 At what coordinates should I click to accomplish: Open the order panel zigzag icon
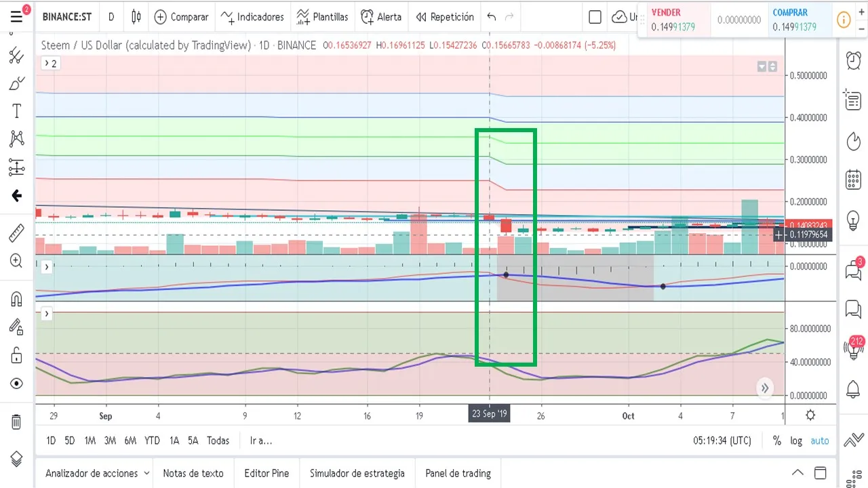pyautogui.click(x=854, y=441)
